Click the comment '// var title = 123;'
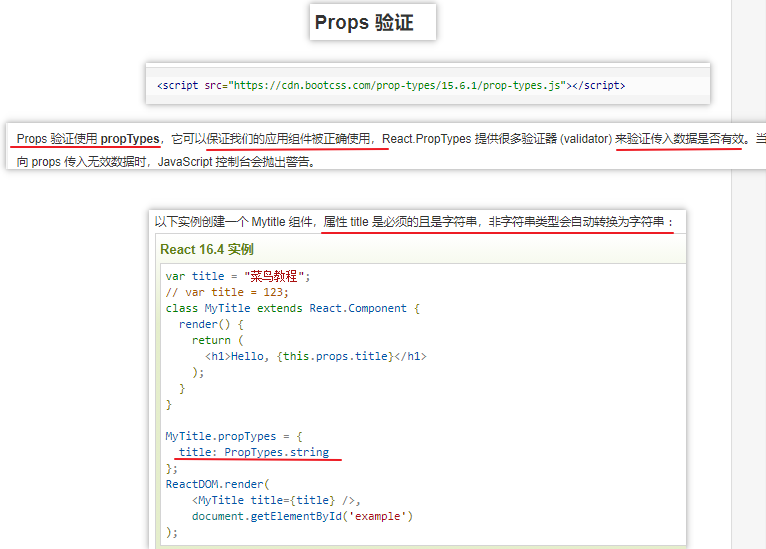This screenshot has width=766, height=549. [x=227, y=292]
